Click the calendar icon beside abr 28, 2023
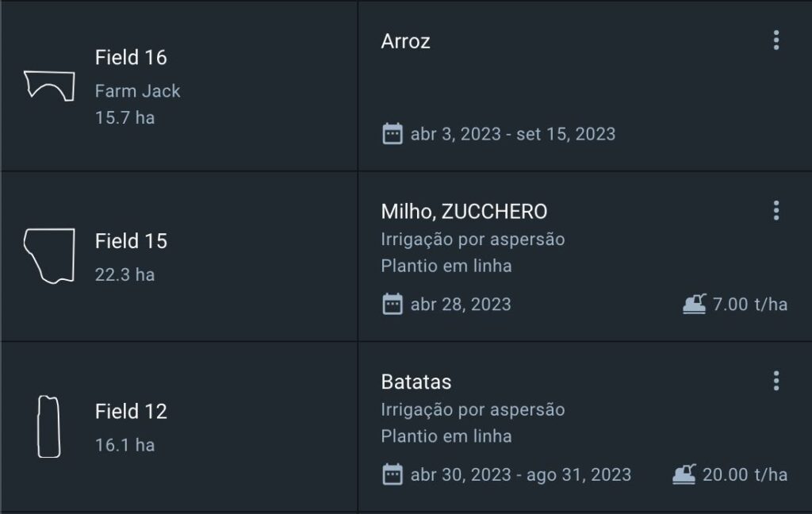Screen dimensions: 812x514 [393, 304]
